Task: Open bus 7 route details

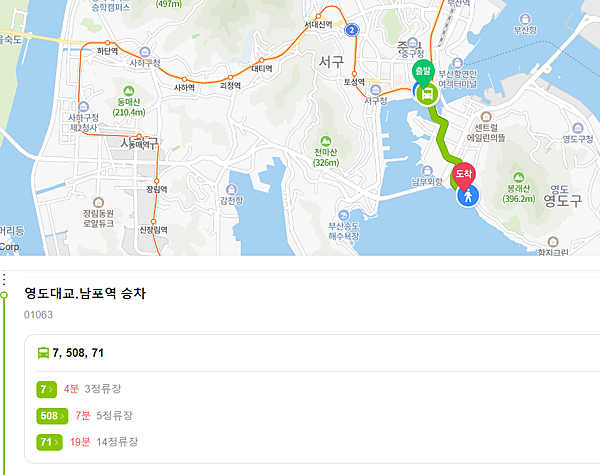Action: click(46, 388)
